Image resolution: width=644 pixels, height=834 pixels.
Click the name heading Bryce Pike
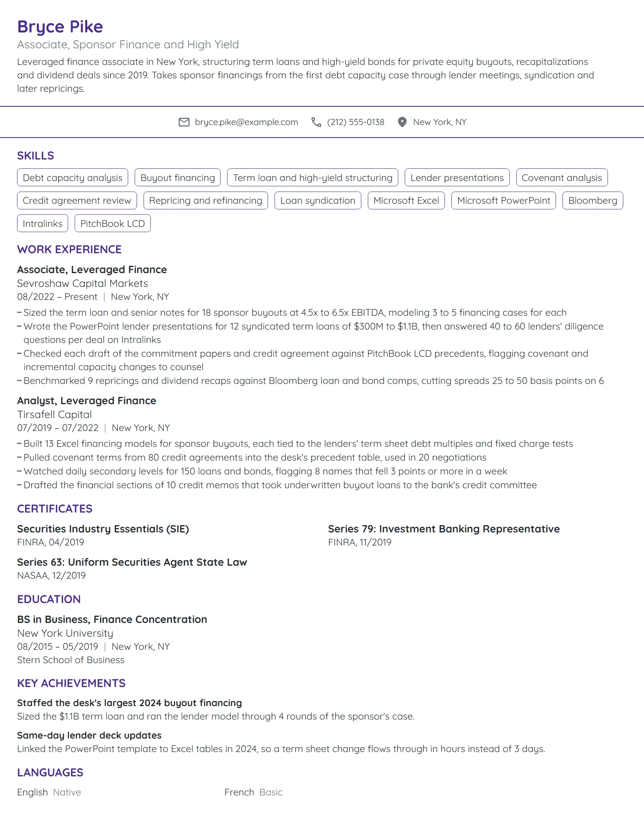[60, 27]
